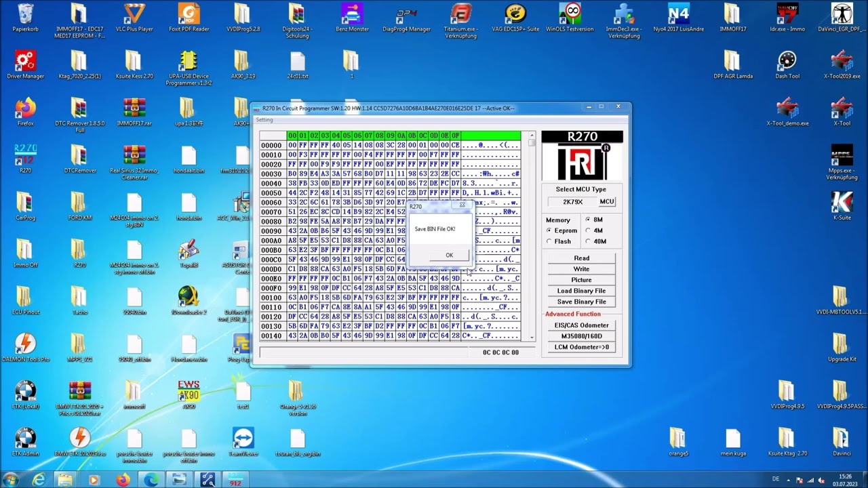The height and width of the screenshot is (488, 868).
Task: Select the Titanium.exe shortcut
Action: pyautogui.click(x=461, y=20)
